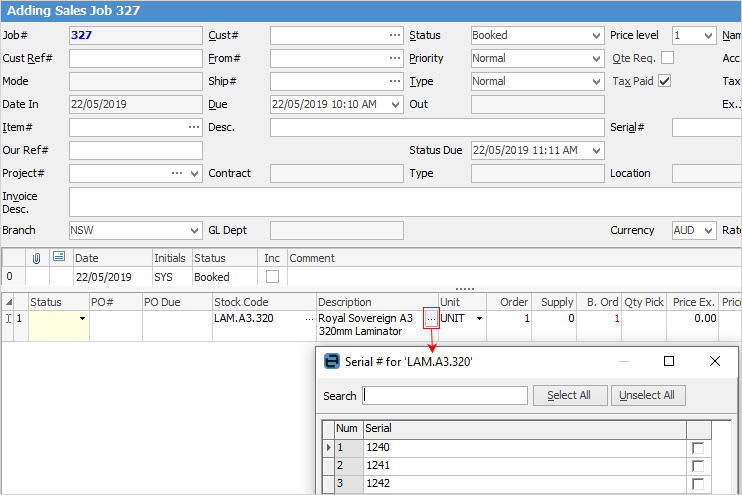Expand the Currency dropdown showing AUD
This screenshot has height=495, width=742.
[x=708, y=230]
